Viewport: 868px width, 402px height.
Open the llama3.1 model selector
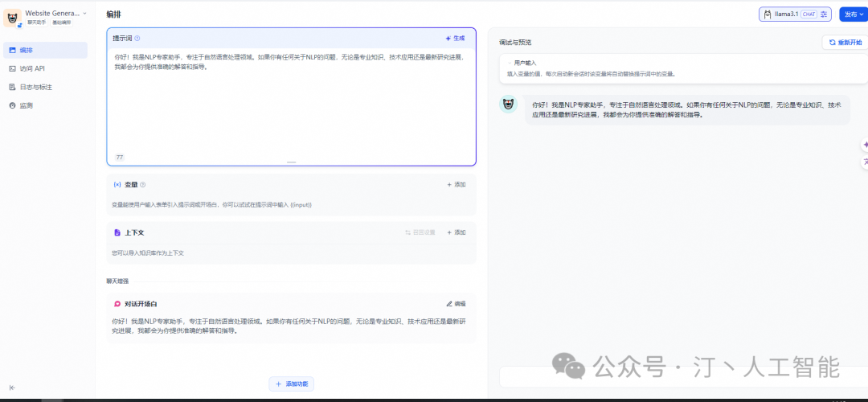[x=795, y=14]
